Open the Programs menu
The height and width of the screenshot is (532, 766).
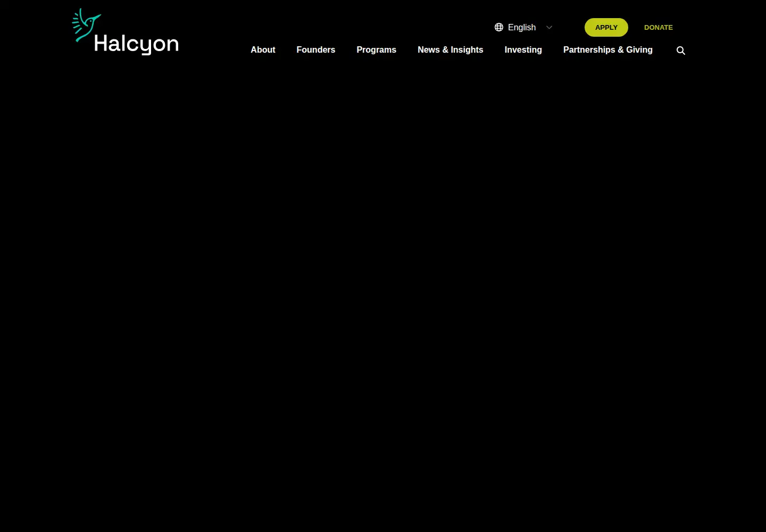[377, 49]
